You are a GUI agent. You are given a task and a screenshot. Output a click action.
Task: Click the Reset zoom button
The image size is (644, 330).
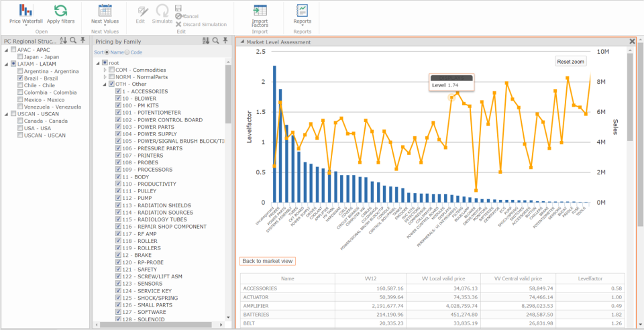pos(570,62)
